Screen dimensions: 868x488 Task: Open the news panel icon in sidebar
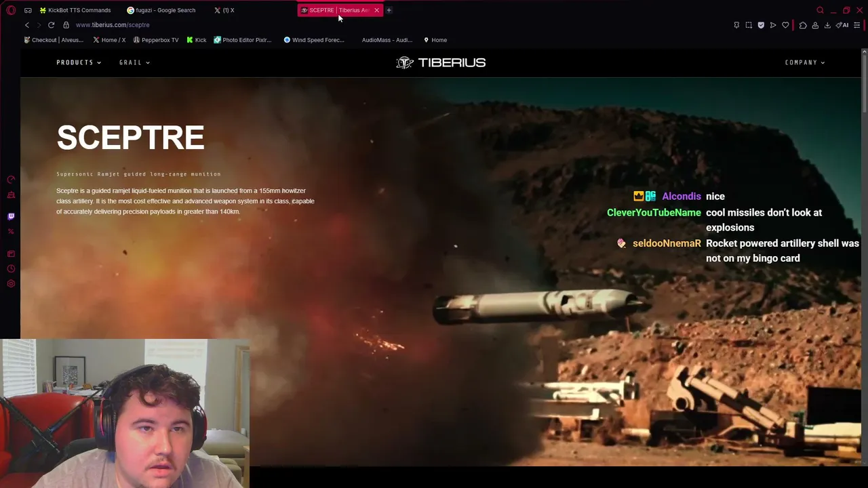(x=11, y=253)
